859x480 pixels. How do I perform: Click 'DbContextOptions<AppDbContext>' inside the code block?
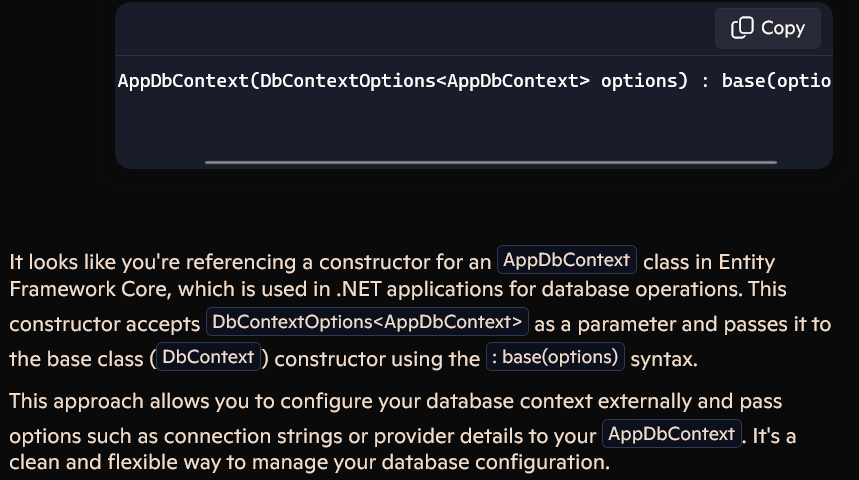[x=425, y=81]
